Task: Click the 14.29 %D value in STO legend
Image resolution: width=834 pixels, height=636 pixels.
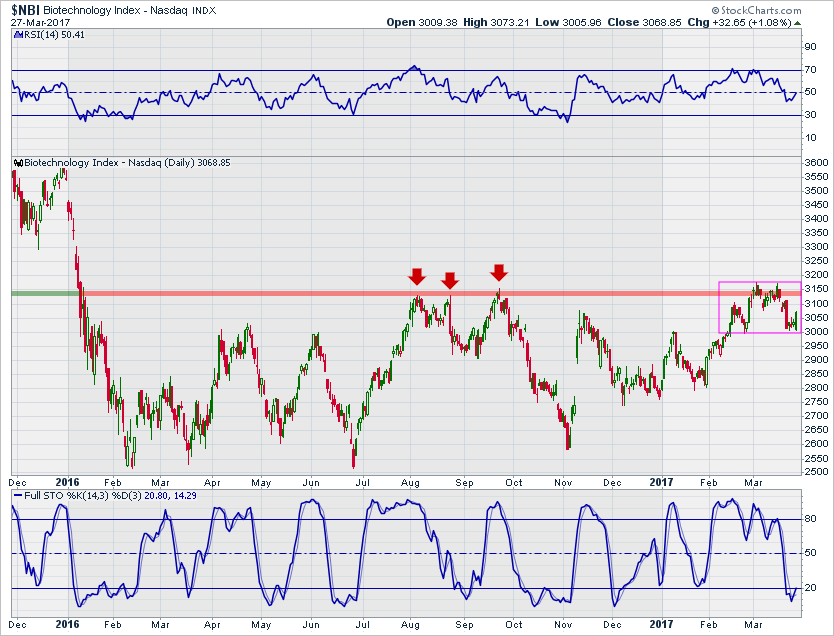Action: click(185, 496)
